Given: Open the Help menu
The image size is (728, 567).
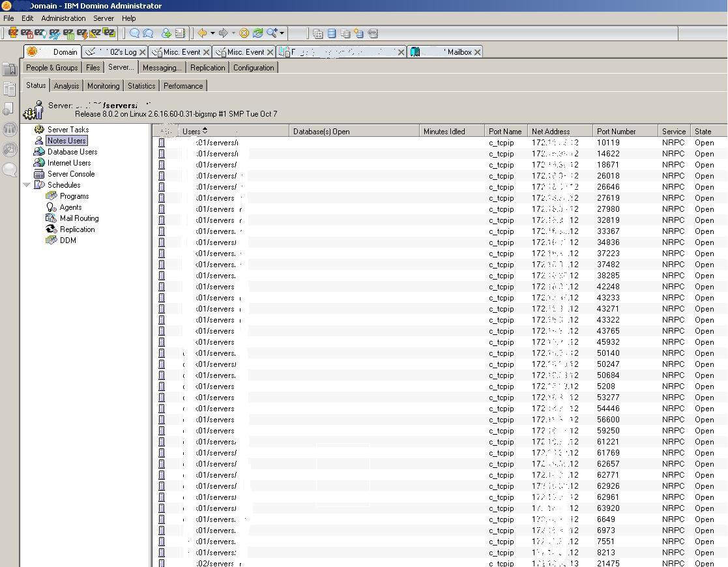Looking at the screenshot, I should [128, 18].
